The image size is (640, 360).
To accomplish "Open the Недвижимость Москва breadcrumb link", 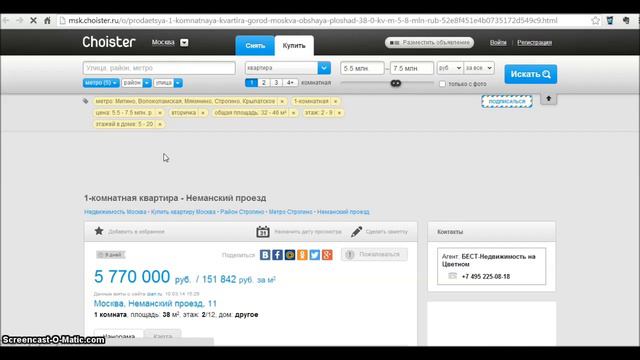I will point(115,212).
